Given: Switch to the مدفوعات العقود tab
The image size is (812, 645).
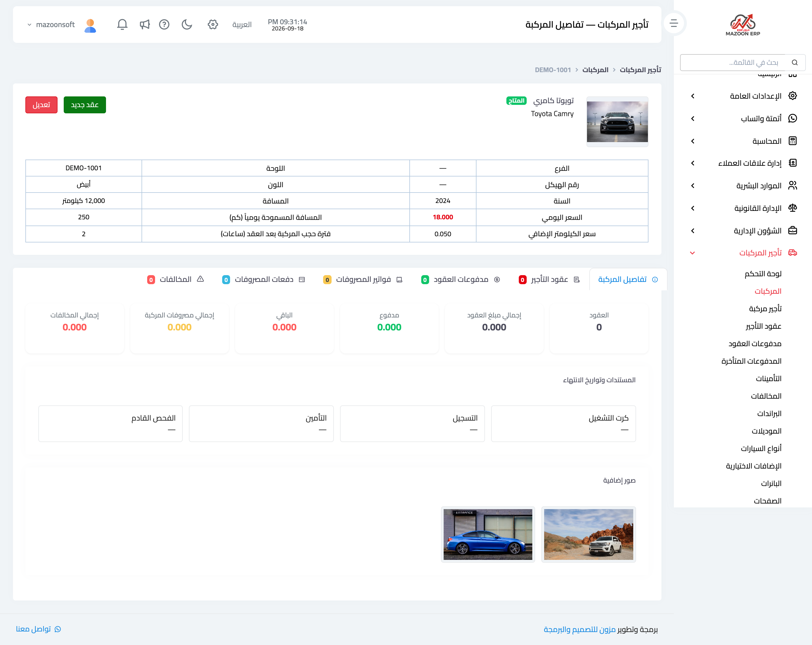Looking at the screenshot, I should tap(460, 279).
